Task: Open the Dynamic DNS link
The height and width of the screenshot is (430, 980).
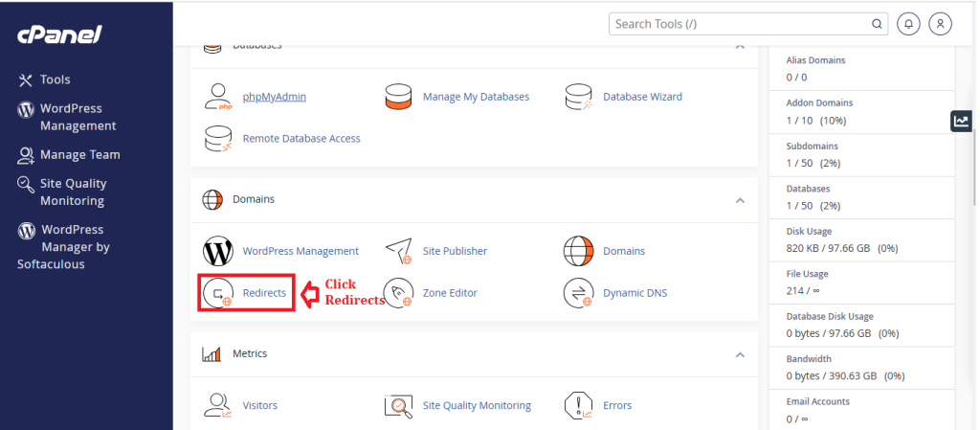Action: tap(635, 293)
